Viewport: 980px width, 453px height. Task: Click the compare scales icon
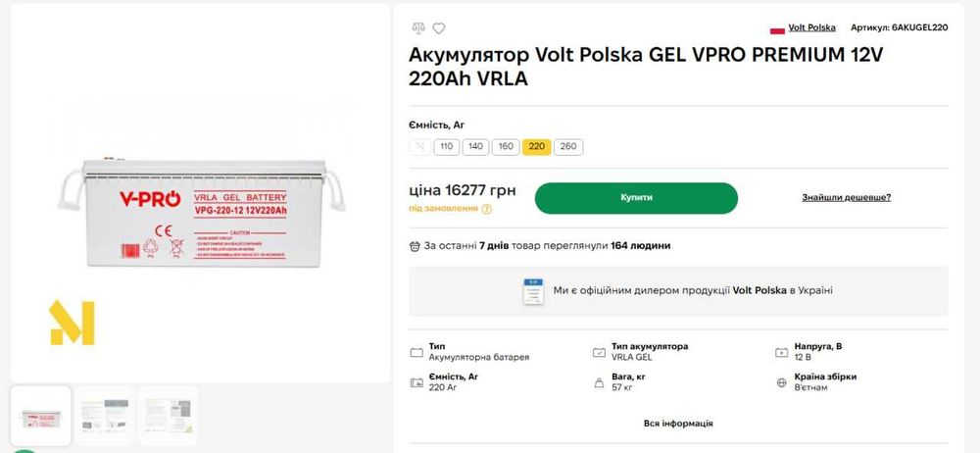[418, 28]
